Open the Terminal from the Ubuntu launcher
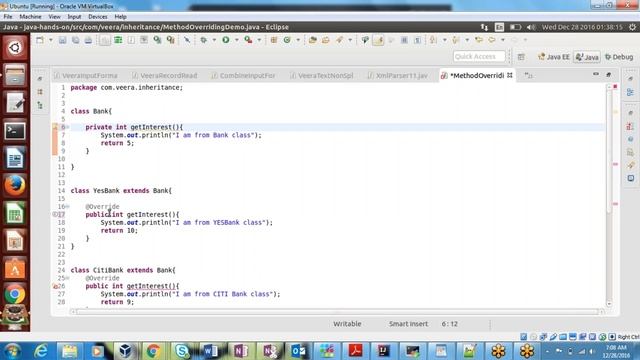This screenshot has width=640, height=360. coord(15,131)
